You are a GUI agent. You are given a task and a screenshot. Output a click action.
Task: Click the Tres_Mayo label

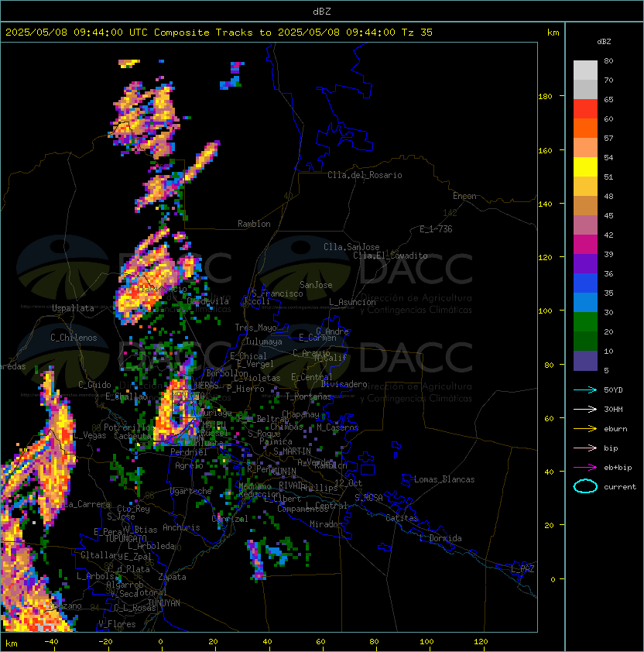(x=255, y=328)
